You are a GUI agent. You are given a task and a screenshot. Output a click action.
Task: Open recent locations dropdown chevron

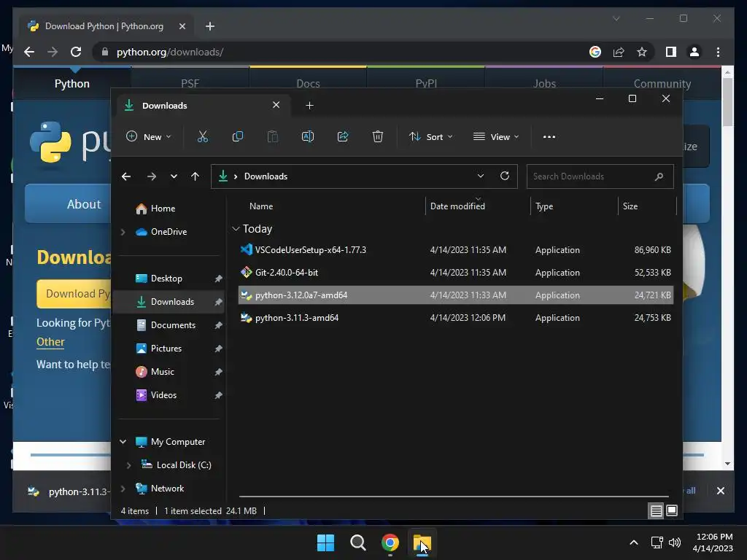[x=174, y=176]
